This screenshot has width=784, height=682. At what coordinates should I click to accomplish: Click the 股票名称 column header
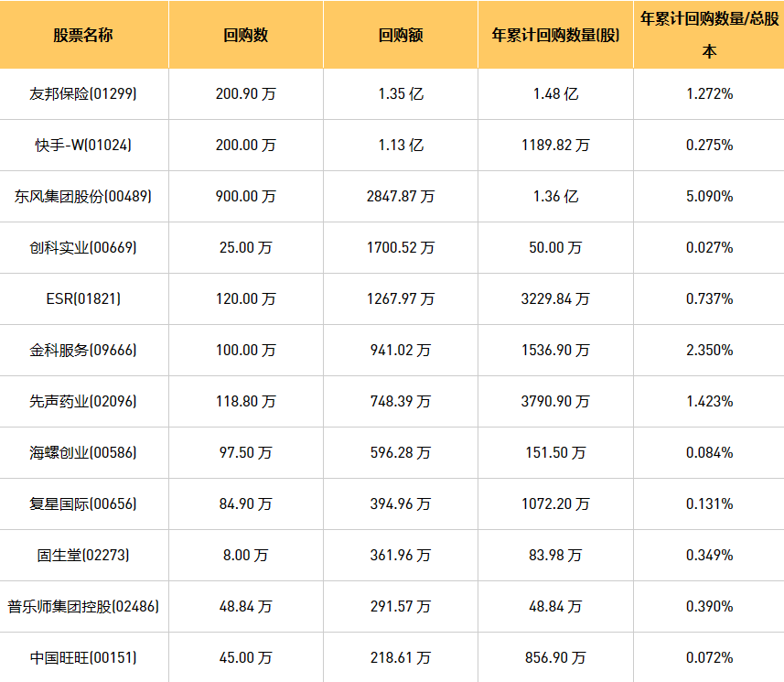pos(83,35)
